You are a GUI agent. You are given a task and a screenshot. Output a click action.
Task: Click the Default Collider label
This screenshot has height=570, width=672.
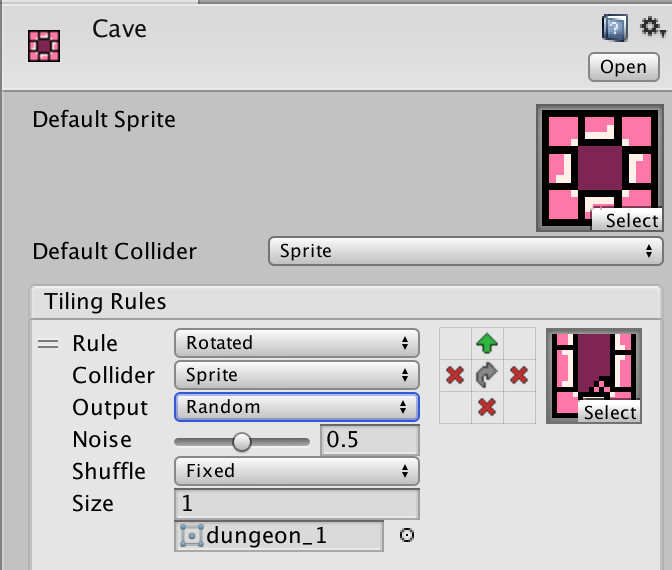(x=114, y=252)
